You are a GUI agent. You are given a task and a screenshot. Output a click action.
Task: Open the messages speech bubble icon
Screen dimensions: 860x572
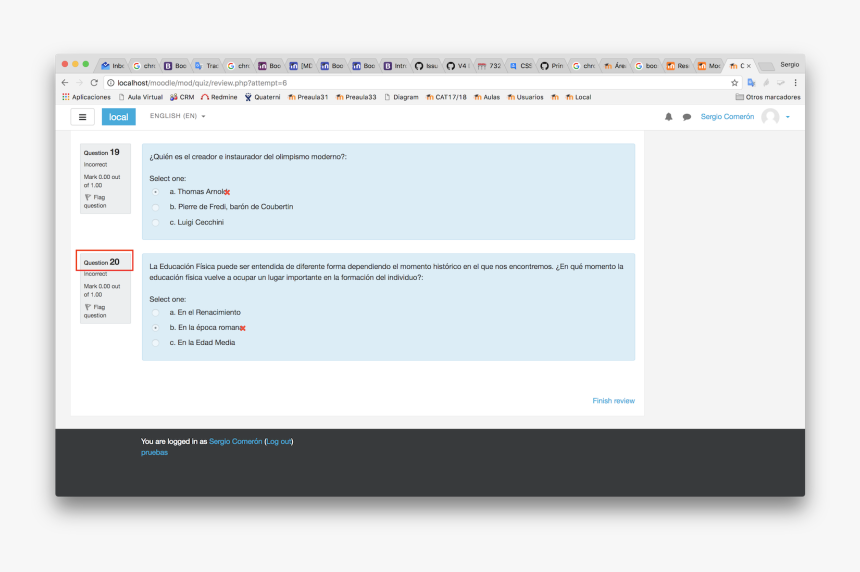pos(686,117)
